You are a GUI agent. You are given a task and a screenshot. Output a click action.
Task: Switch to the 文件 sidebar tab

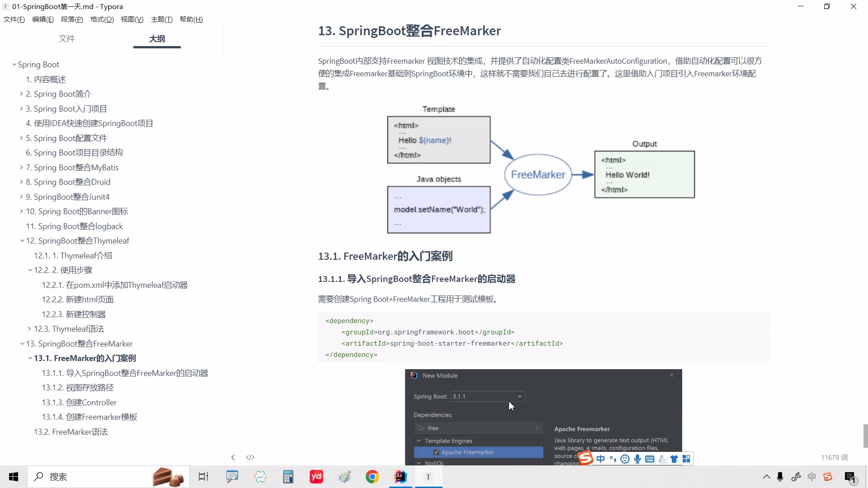(66, 39)
